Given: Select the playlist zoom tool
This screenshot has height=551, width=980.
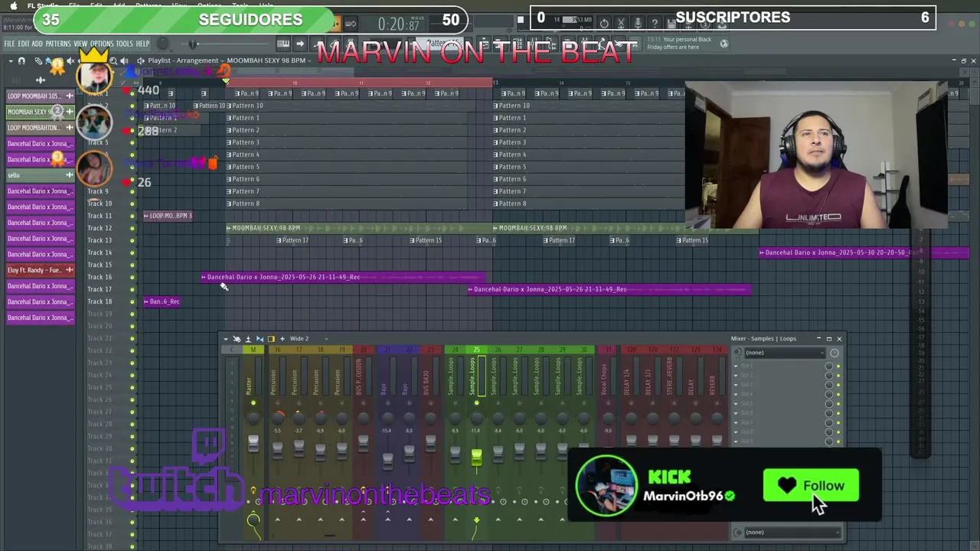Looking at the screenshot, I should [x=113, y=60].
